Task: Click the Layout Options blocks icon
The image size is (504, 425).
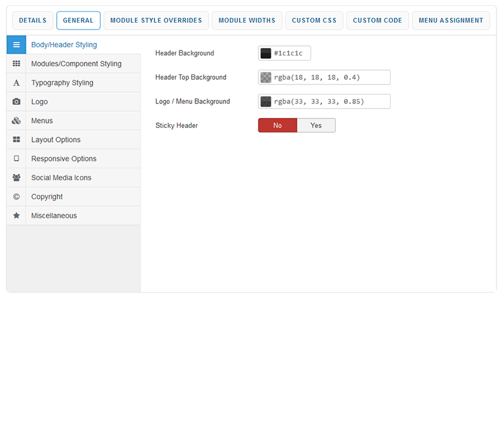Action: point(16,139)
